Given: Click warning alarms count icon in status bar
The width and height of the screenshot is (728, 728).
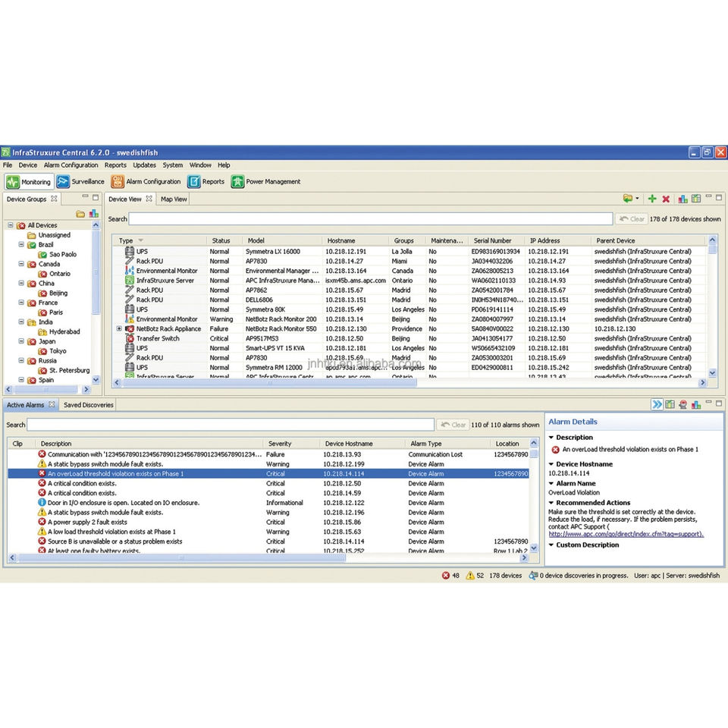Looking at the screenshot, I should click(470, 576).
